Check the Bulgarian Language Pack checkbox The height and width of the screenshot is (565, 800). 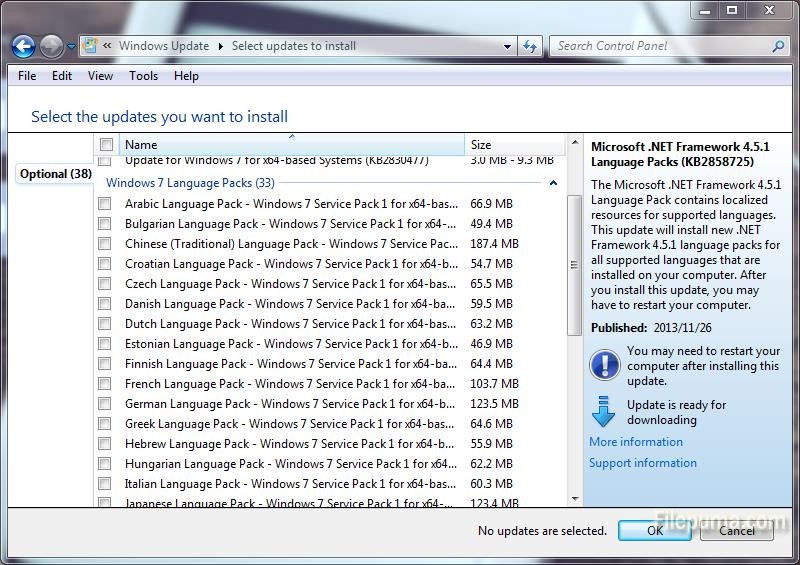click(105, 224)
